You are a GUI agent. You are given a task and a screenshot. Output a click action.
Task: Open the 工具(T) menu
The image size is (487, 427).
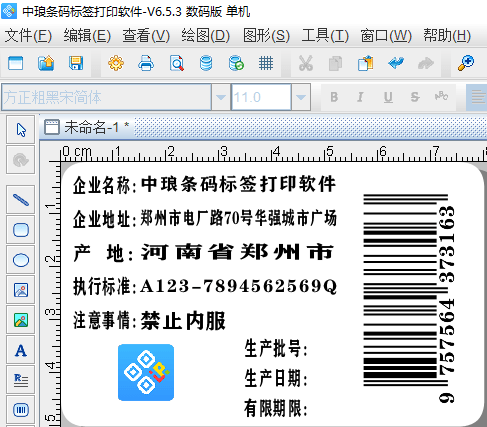click(325, 36)
